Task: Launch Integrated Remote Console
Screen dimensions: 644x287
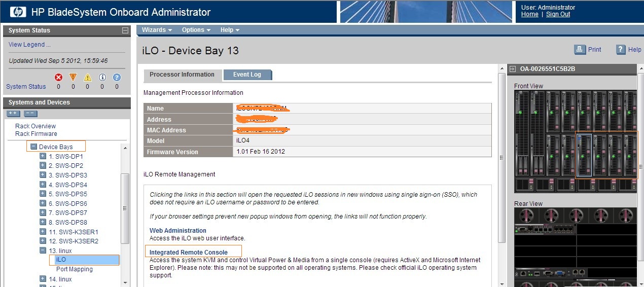Action: point(189,253)
